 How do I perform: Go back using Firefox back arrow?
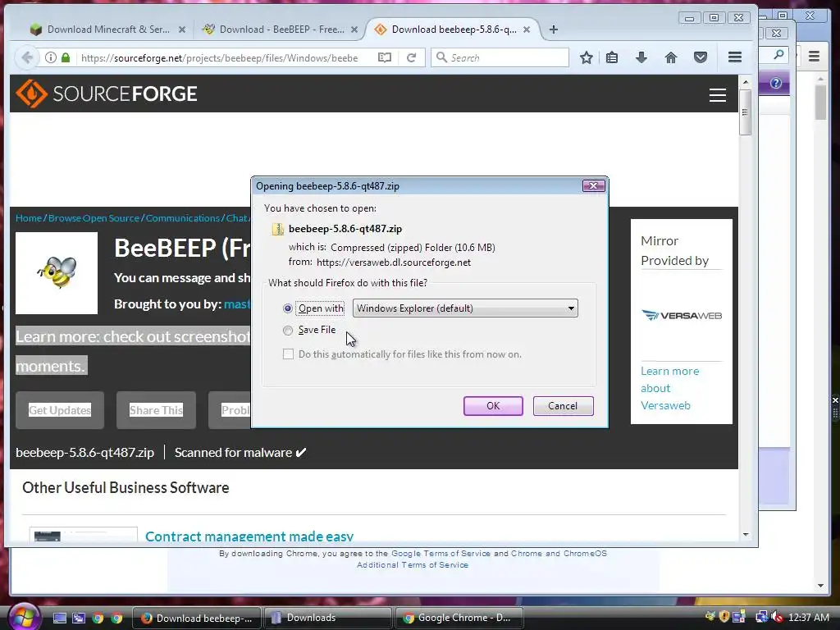coord(27,58)
